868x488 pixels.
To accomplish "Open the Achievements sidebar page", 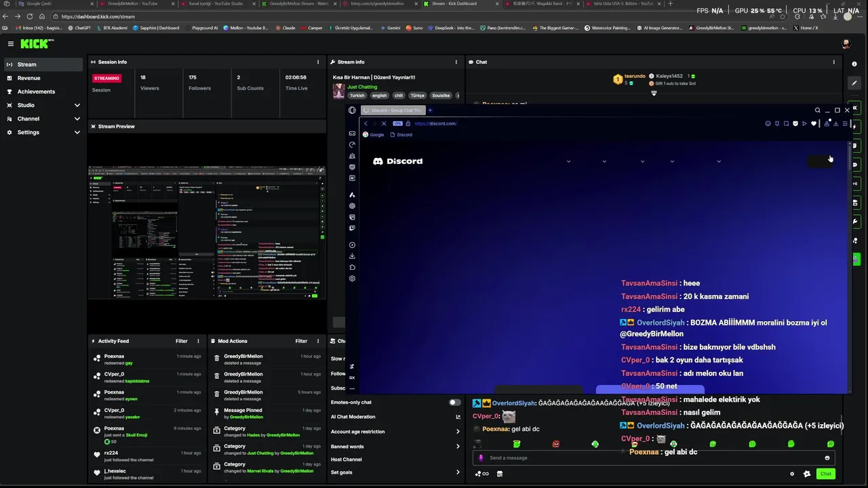I will tap(42, 91).
